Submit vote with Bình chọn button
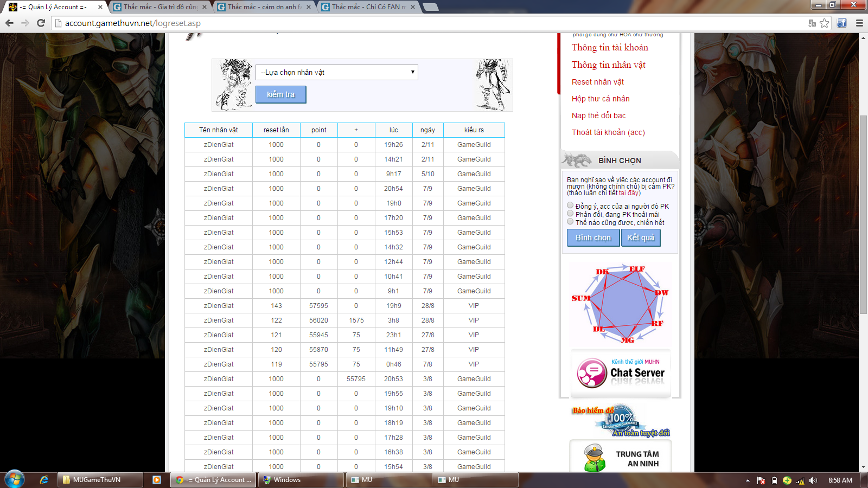 [593, 237]
